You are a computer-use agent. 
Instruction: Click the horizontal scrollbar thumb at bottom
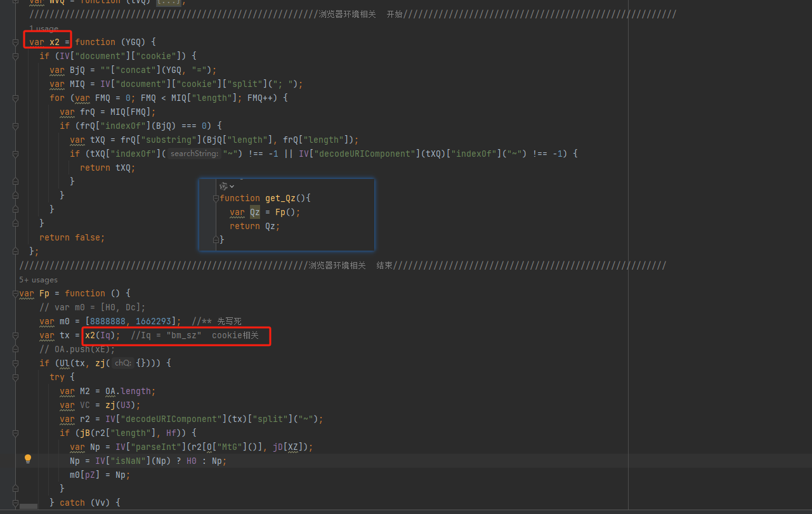tap(29, 506)
